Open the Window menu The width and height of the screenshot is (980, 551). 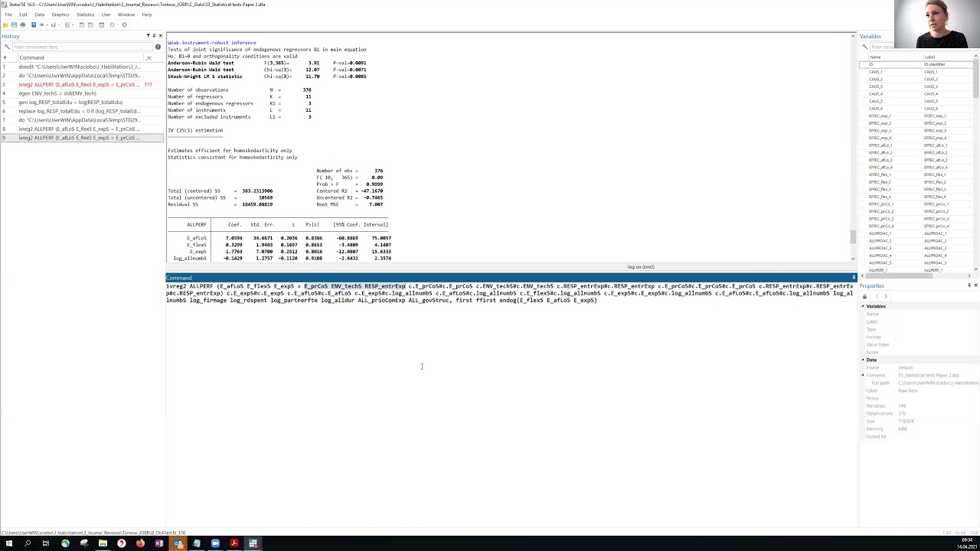(x=126, y=15)
